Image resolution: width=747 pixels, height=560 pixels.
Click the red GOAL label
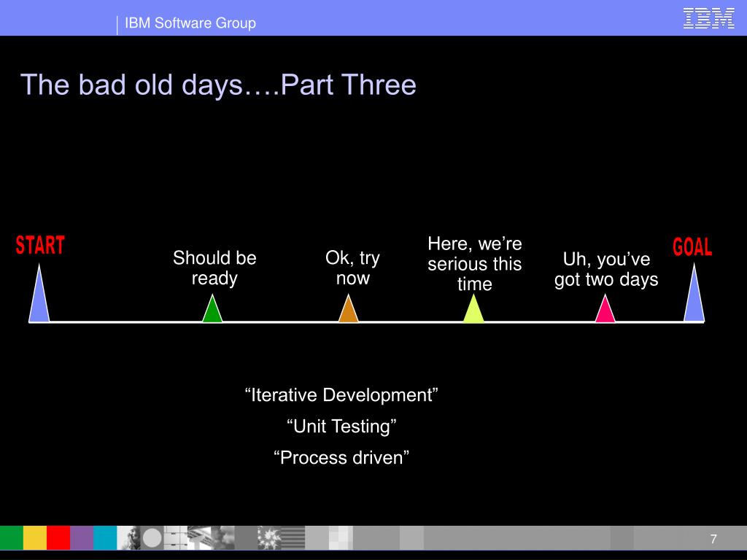[x=692, y=246]
